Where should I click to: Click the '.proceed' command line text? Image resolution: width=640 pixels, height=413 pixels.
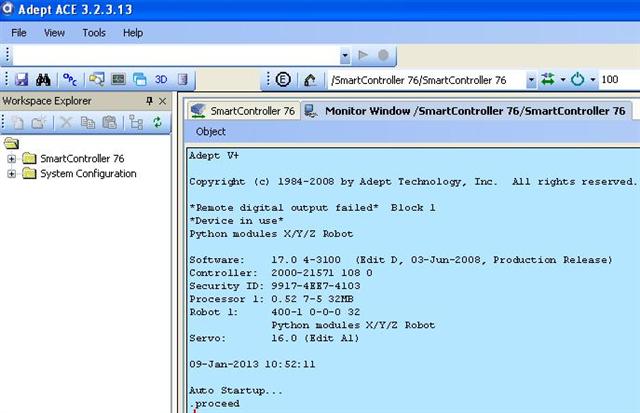click(214, 404)
